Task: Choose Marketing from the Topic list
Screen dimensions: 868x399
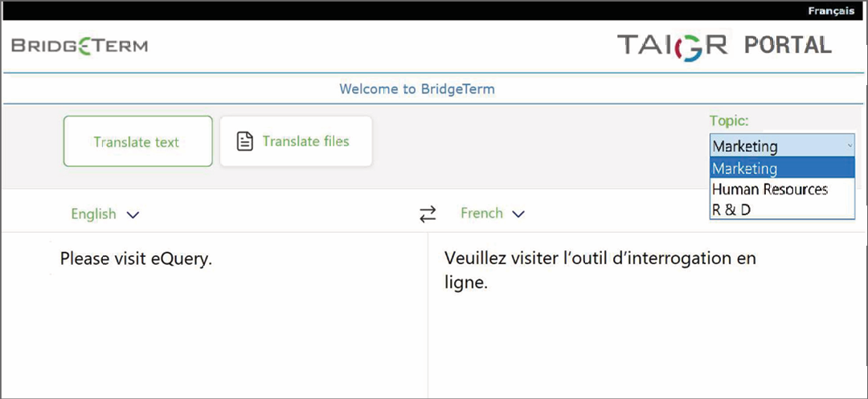Action: (745, 169)
